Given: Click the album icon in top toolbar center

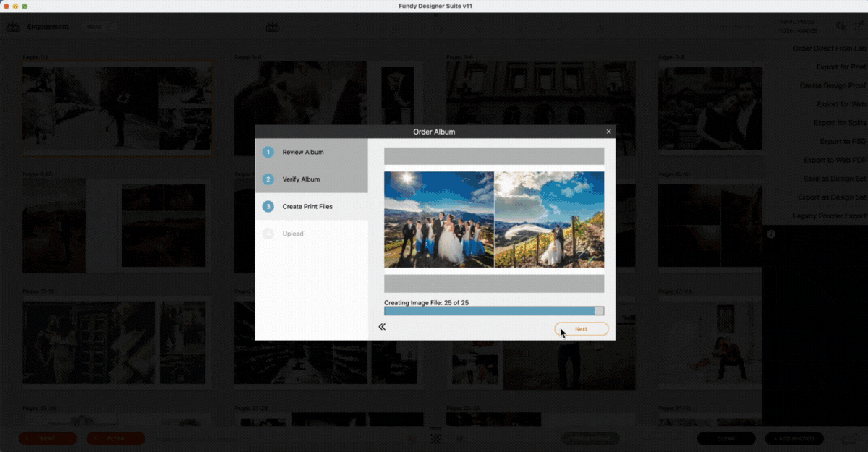Looking at the screenshot, I should coord(273,27).
